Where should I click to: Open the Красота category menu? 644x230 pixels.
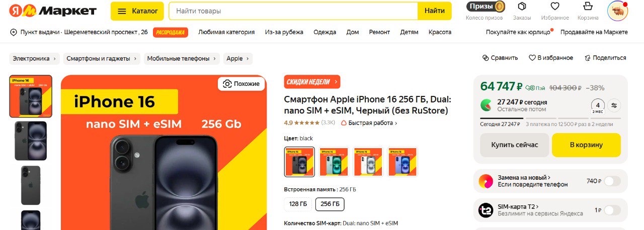[440, 32]
